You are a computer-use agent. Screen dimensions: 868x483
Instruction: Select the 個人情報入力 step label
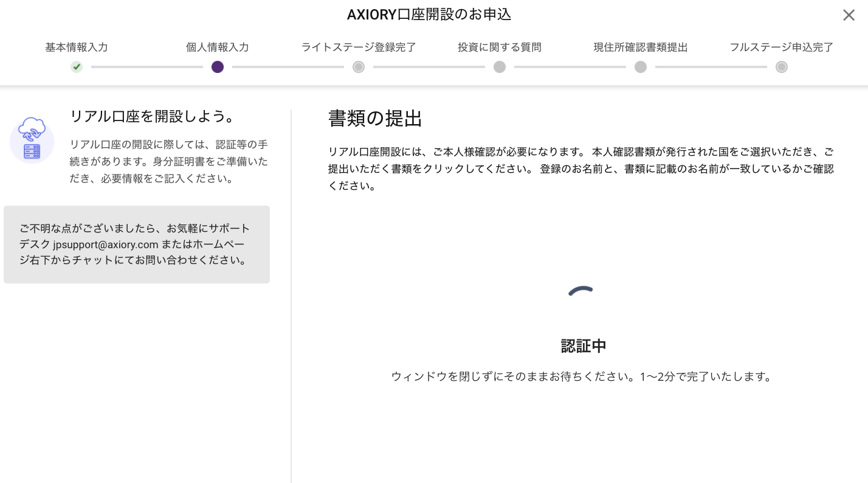pos(218,47)
